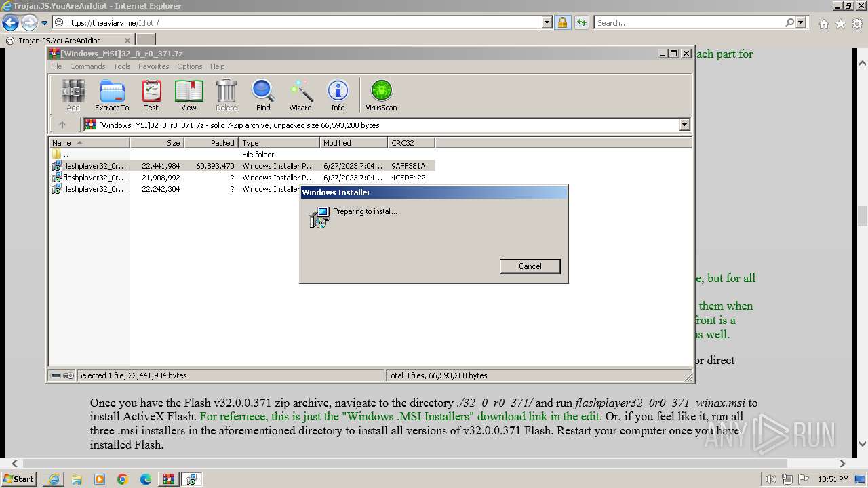The height and width of the screenshot is (488, 868).
Task: Click the Delete trash icon
Action: (x=226, y=95)
